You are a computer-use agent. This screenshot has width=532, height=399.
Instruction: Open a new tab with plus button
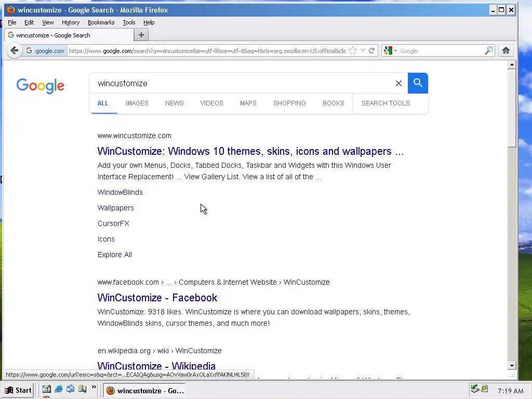point(141,35)
